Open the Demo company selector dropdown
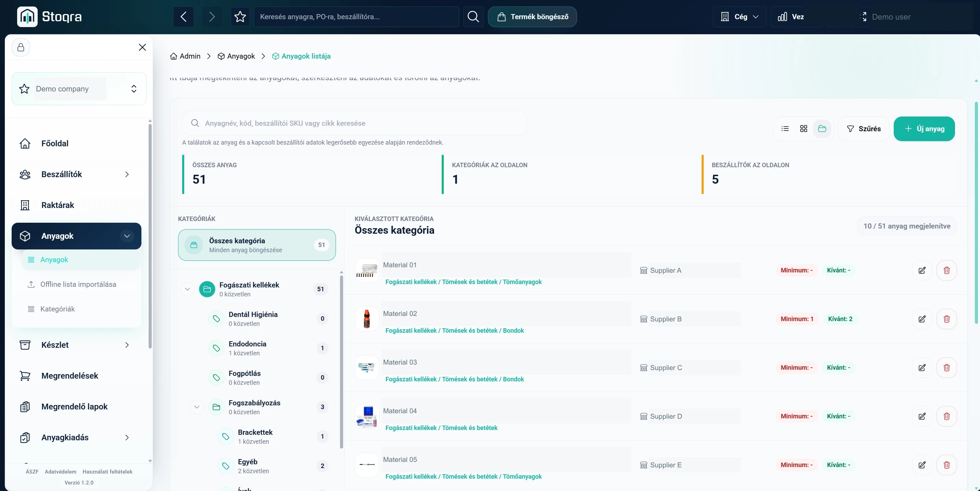 (x=79, y=89)
